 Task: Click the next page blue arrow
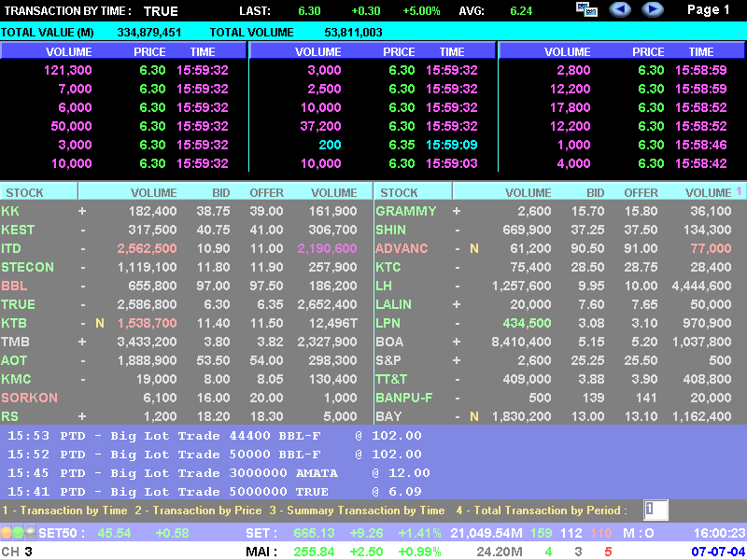pos(652,9)
